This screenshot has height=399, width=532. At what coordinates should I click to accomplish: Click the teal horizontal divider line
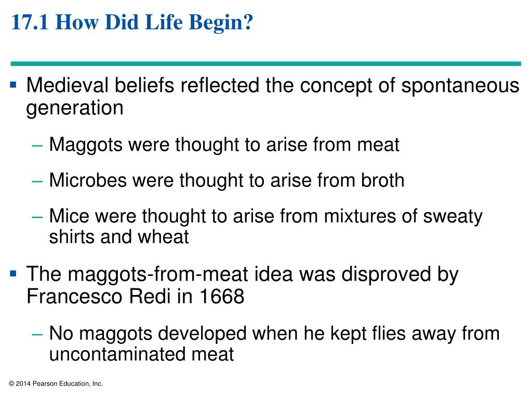point(265,63)
